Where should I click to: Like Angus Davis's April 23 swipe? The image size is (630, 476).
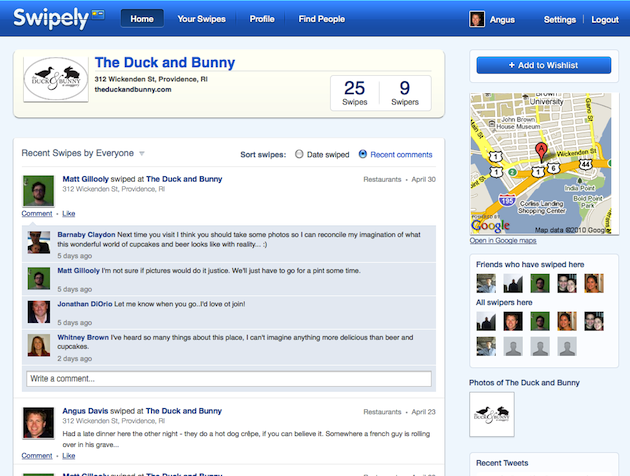tap(69, 456)
